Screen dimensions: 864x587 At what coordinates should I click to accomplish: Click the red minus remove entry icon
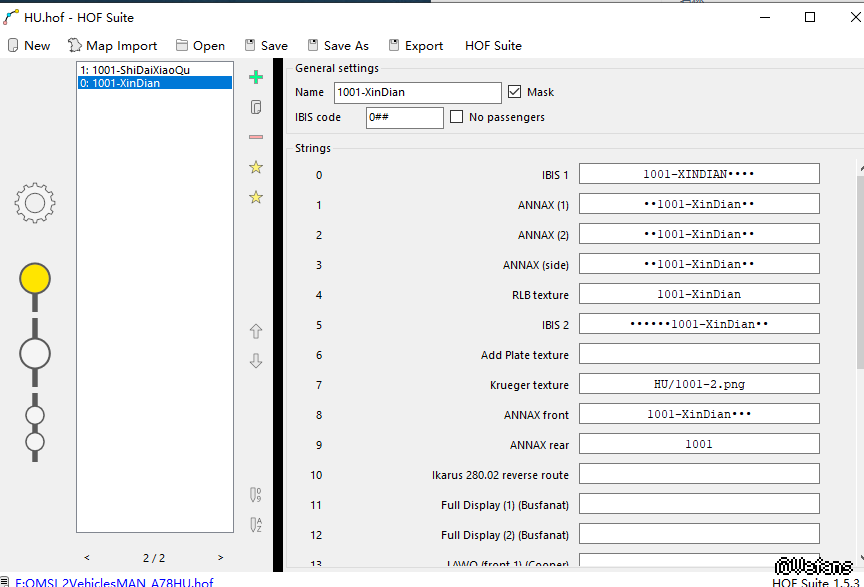pyautogui.click(x=256, y=137)
